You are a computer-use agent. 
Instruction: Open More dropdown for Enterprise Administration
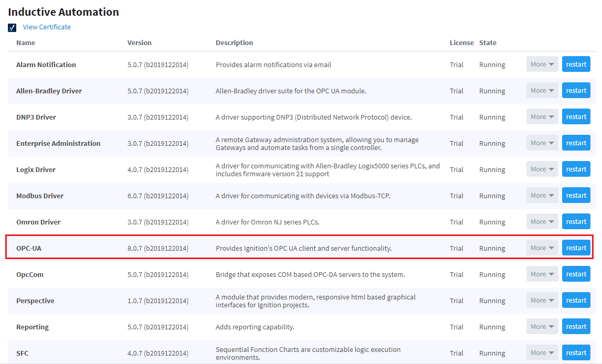(x=542, y=143)
